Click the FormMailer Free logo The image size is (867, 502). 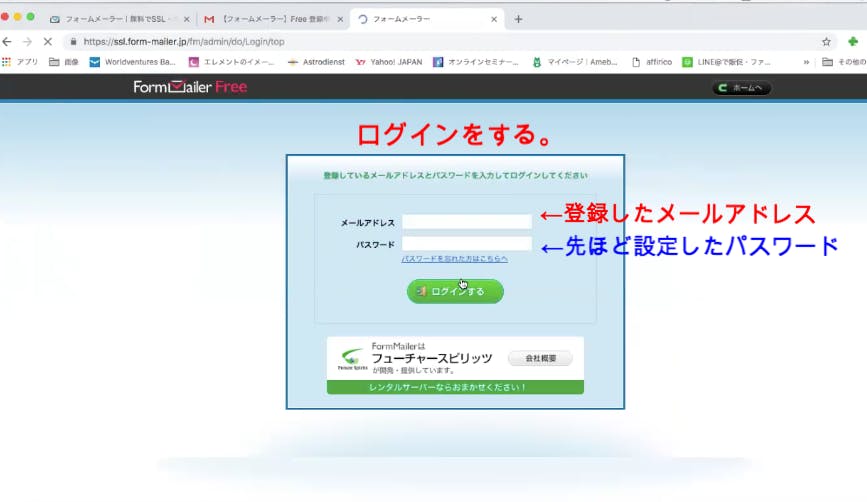click(x=190, y=87)
